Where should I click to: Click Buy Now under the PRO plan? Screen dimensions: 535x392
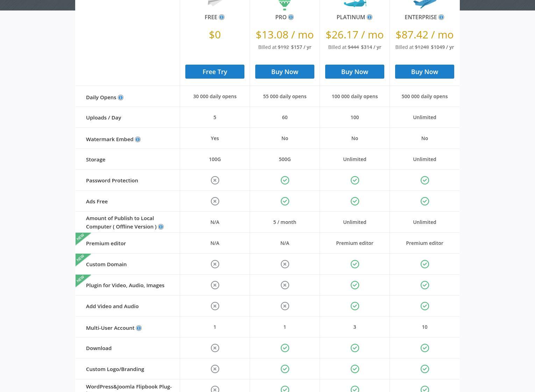(285, 72)
